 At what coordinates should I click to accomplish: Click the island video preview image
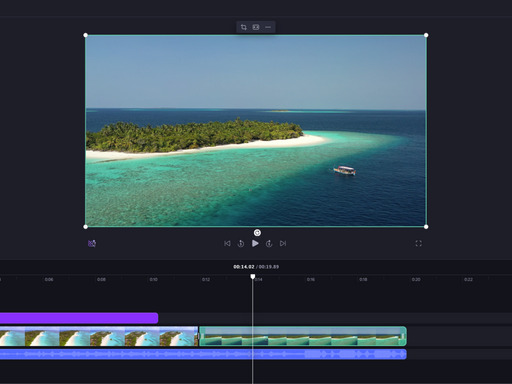point(256,131)
